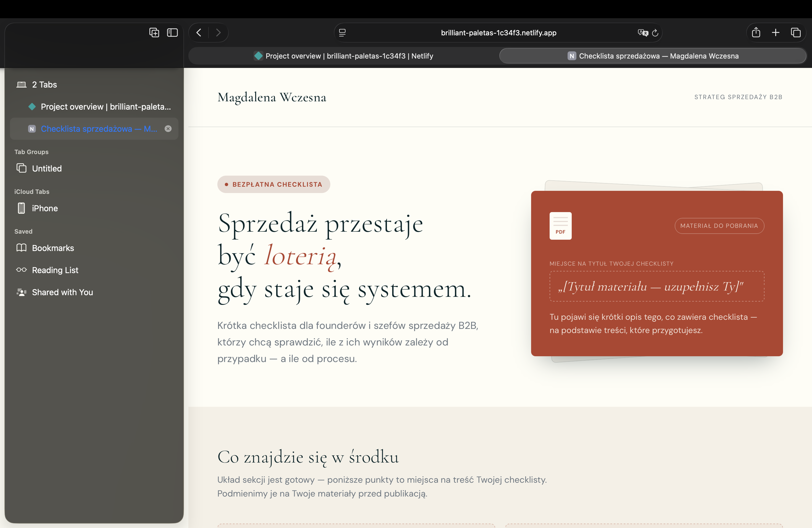Viewport: 812px width, 528px height.
Task: Show the tab overview icon
Action: tap(796, 33)
